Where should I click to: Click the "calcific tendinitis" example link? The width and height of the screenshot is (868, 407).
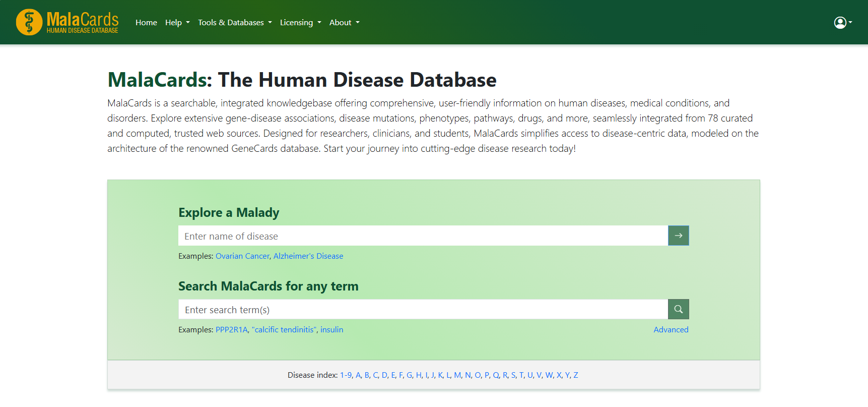click(284, 329)
